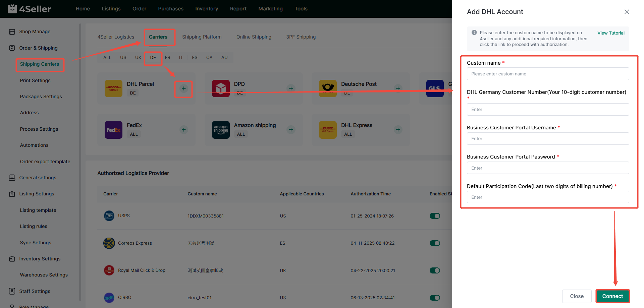Click the 4Seller logo icon

12,8
